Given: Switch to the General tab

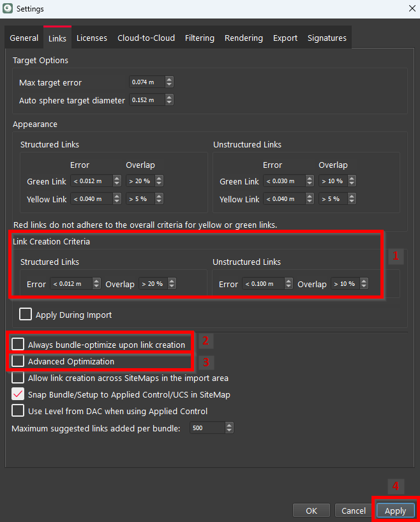Looking at the screenshot, I should pos(24,38).
